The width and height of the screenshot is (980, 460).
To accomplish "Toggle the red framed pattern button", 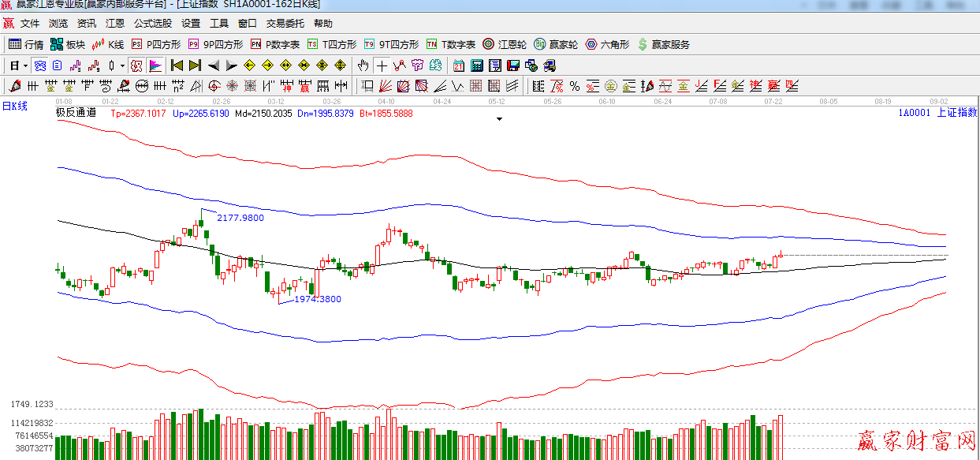I will click(x=136, y=65).
